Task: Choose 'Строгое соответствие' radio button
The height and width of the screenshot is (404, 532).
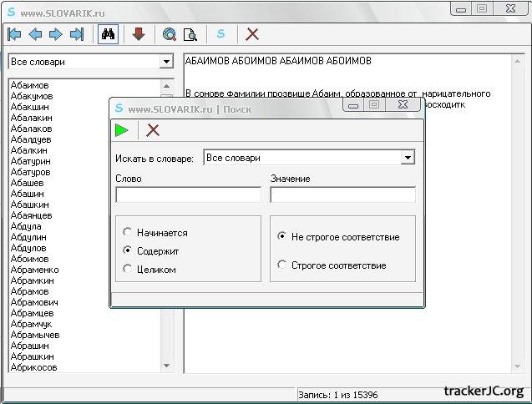Action: [282, 265]
